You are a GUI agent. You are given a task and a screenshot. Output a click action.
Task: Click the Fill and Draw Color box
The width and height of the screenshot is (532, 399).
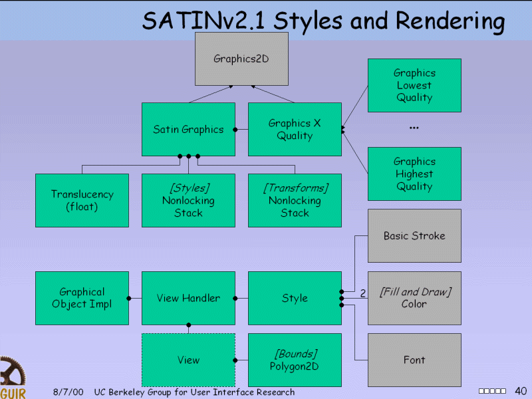pos(414,298)
